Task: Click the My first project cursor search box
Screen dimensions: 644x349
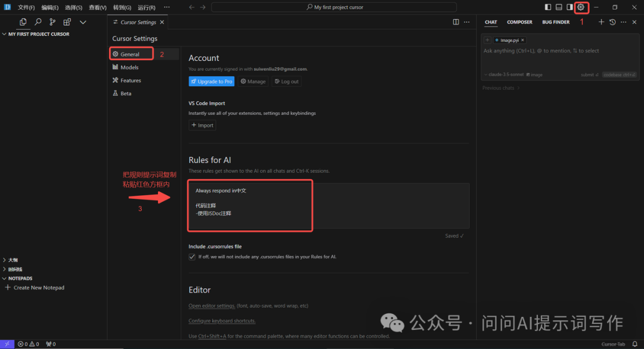Action: [334, 7]
